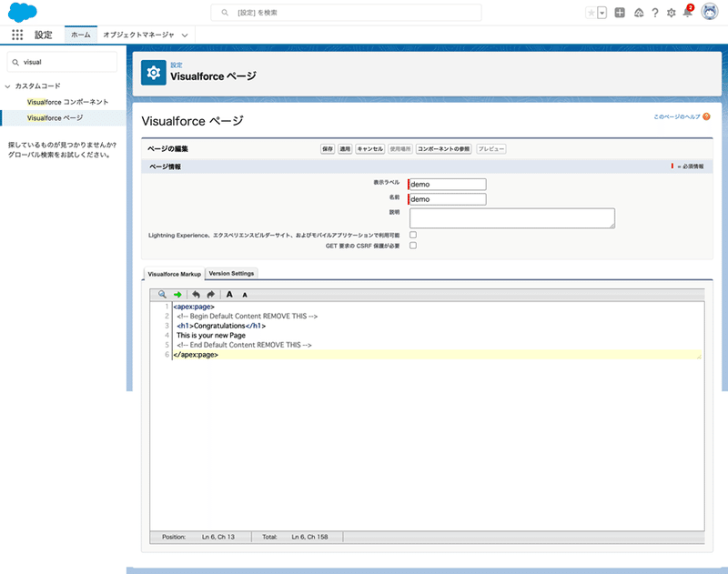Click the Visualforce page gear header icon
728x574 pixels.
point(154,73)
